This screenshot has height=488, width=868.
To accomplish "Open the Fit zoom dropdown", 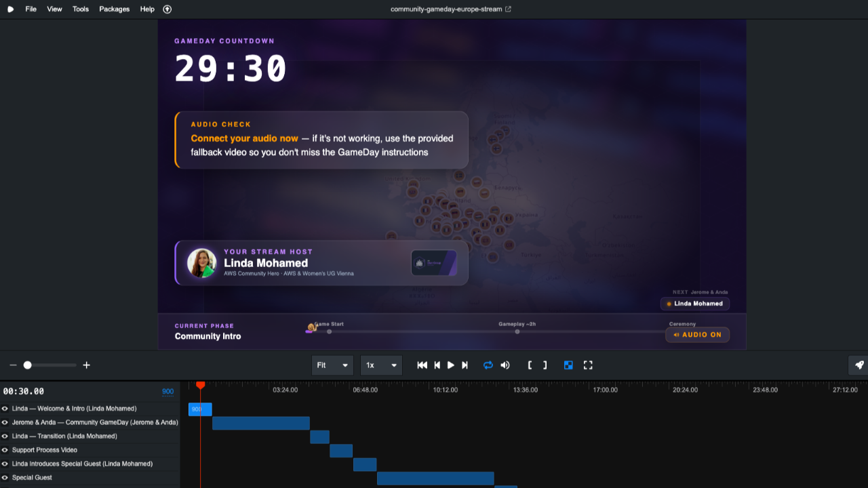I will (332, 365).
